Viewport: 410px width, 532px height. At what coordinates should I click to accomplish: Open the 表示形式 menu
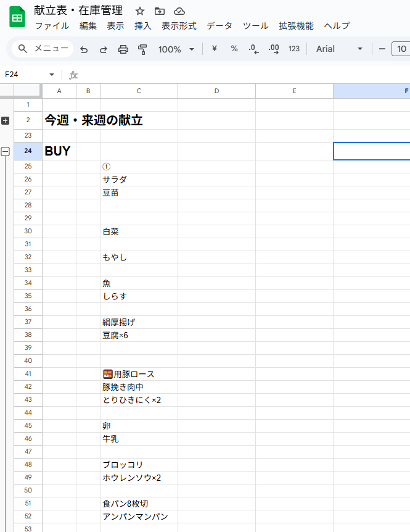click(179, 26)
